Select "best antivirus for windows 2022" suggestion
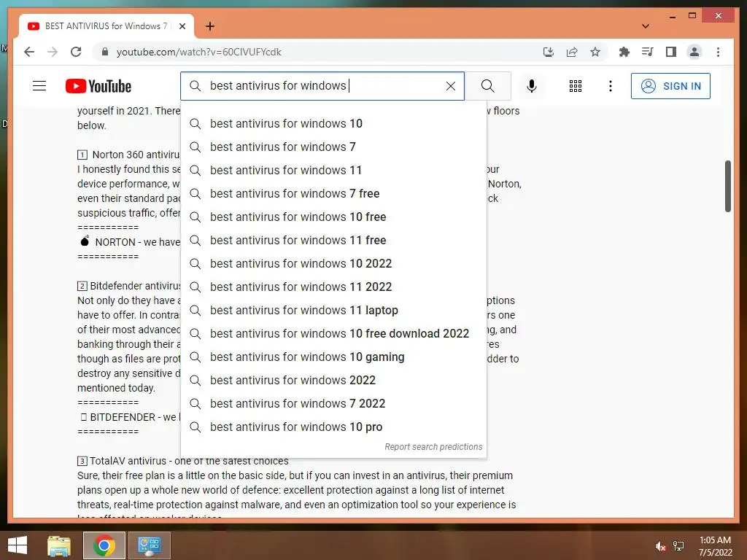 [x=333, y=381]
